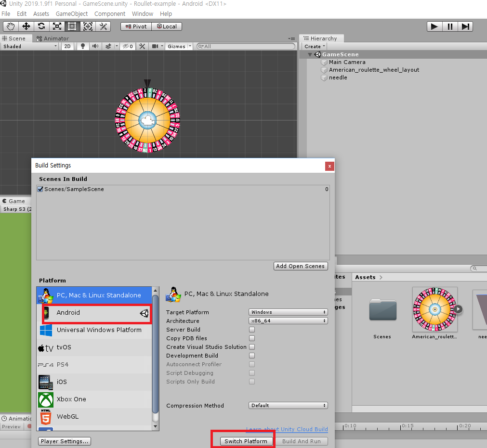Enable Copy PDB files checkbox

click(x=252, y=338)
